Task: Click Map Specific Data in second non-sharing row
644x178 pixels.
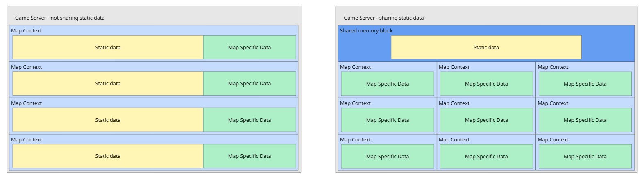Action: pyautogui.click(x=249, y=84)
